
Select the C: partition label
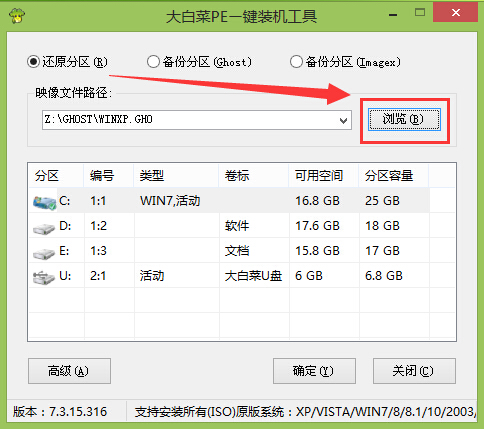coord(65,201)
